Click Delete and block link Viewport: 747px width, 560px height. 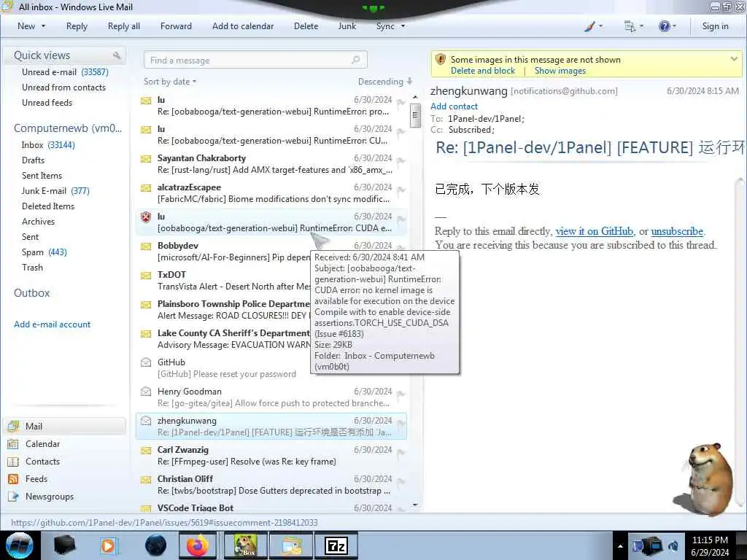[483, 71]
